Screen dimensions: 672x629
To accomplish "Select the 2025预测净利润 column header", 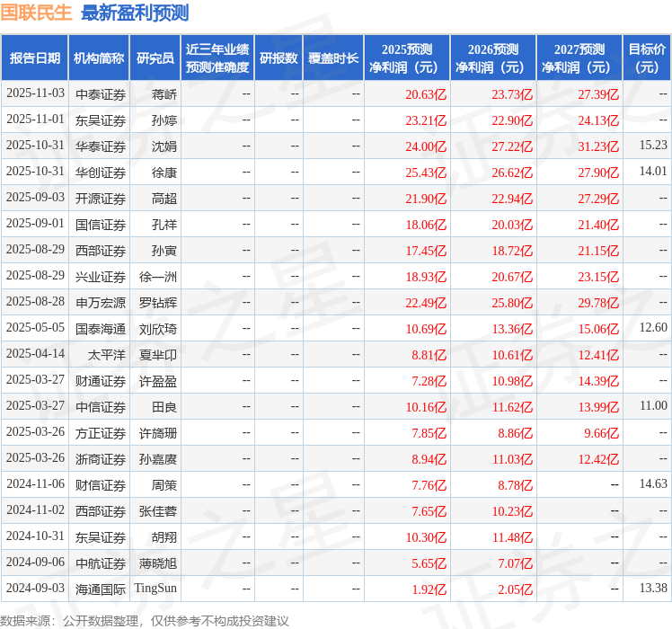I will click(x=406, y=58).
